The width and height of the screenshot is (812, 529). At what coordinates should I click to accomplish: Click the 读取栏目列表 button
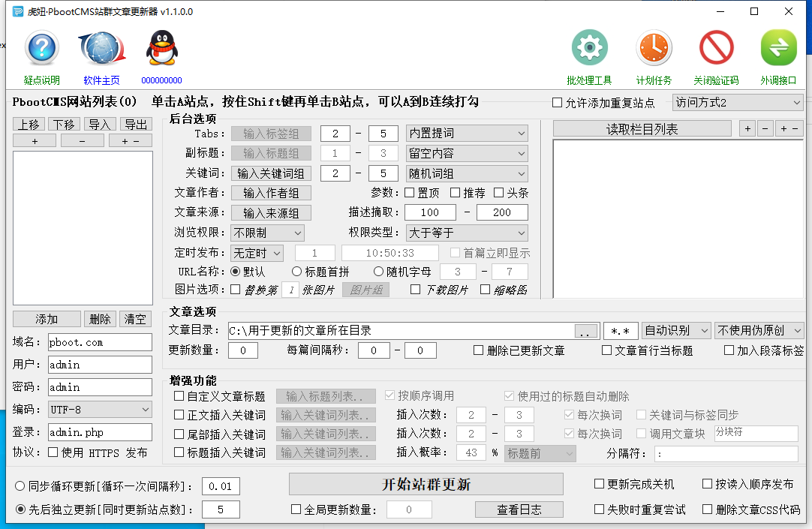click(642, 129)
